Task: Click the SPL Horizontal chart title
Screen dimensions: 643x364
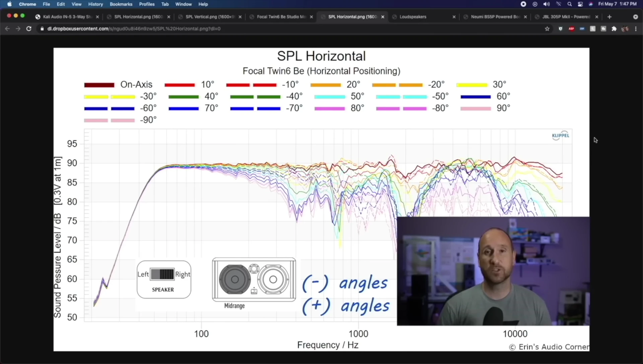Action: click(x=321, y=56)
